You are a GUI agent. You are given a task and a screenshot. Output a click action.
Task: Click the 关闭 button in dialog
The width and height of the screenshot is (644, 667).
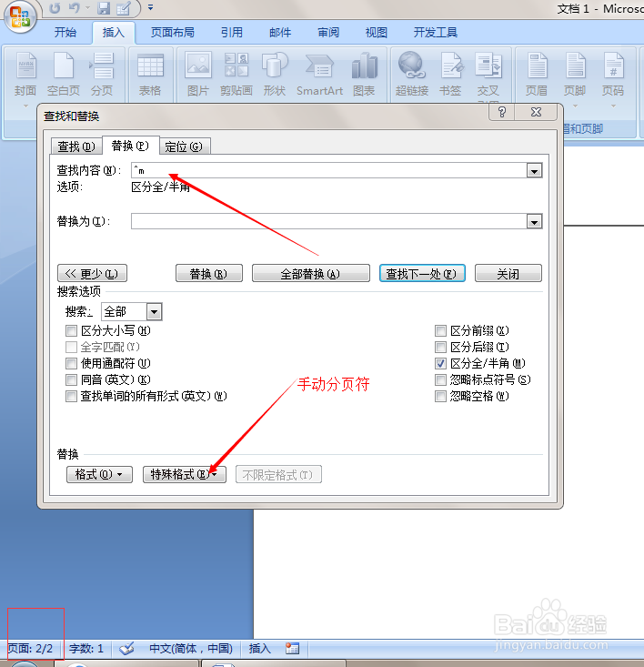click(x=508, y=274)
